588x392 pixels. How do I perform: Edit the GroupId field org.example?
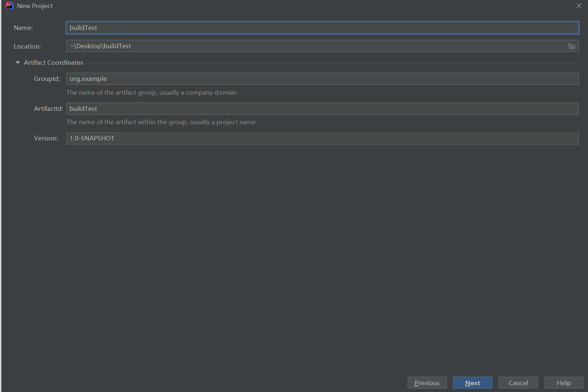322,79
